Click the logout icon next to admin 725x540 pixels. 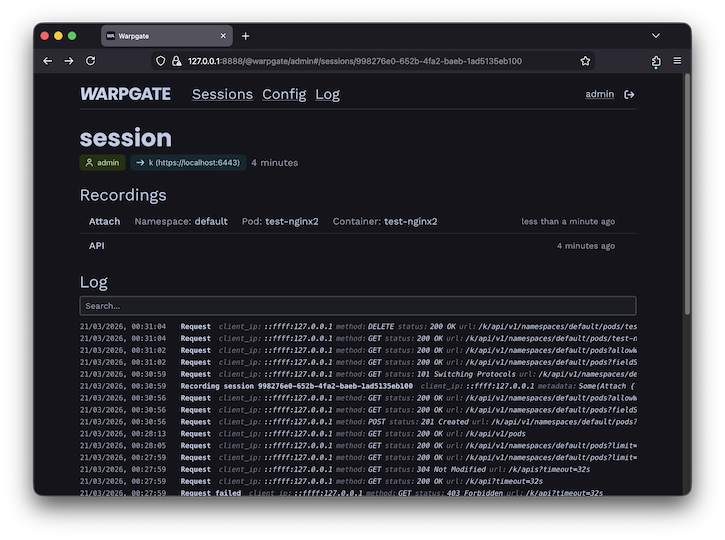(629, 94)
